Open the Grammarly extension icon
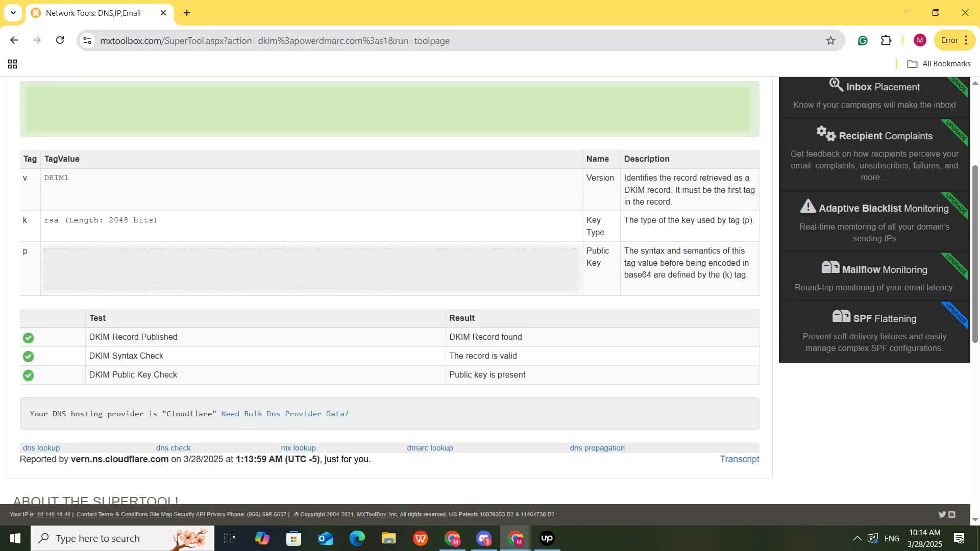This screenshot has height=551, width=980. click(863, 40)
